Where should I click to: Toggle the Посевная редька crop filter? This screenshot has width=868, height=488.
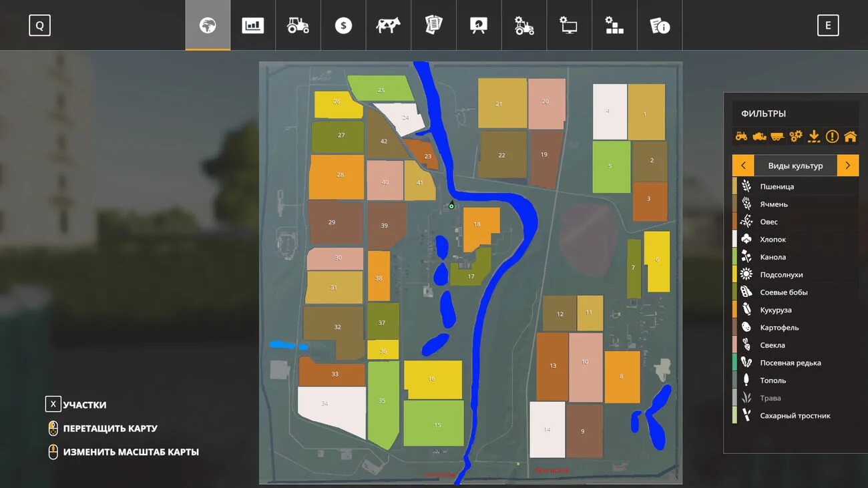tap(795, 362)
